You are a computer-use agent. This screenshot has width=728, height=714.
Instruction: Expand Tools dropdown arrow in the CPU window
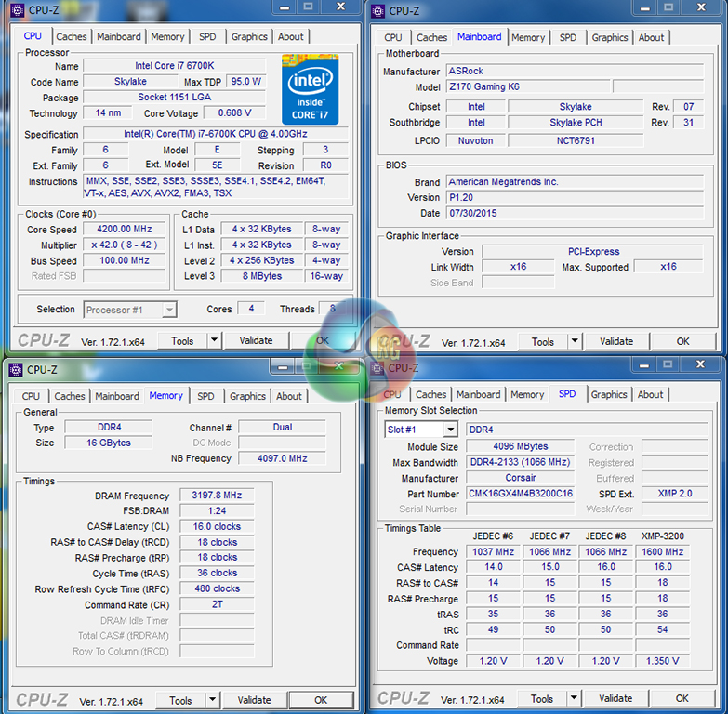214,341
